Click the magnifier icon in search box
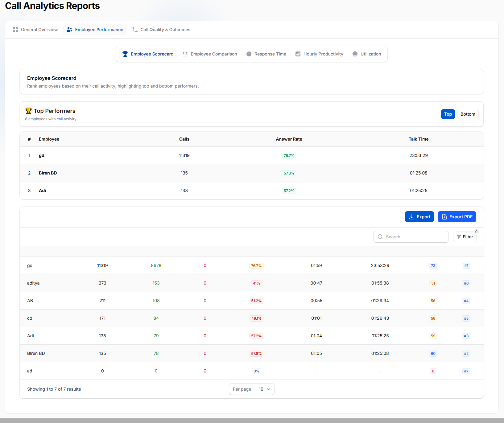504x423 pixels. tap(380, 237)
